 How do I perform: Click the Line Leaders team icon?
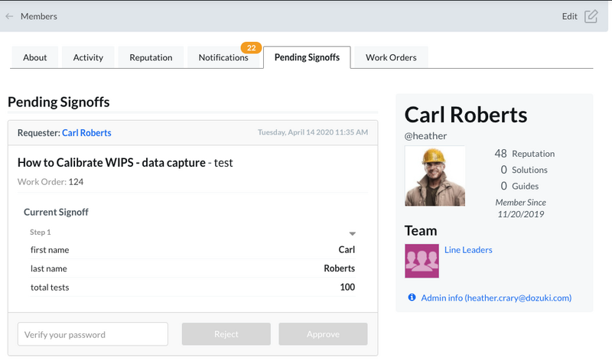tap(421, 261)
